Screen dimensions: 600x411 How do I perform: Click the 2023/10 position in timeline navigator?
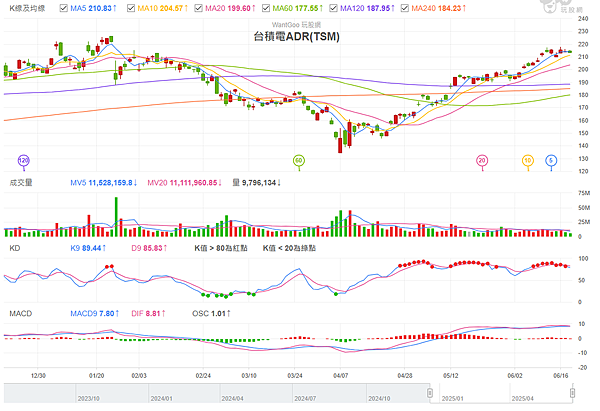pyautogui.click(x=88, y=398)
